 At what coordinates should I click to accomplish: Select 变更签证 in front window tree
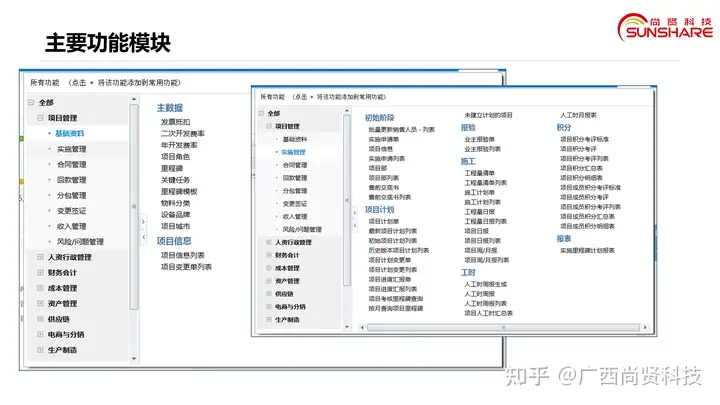coord(294,203)
